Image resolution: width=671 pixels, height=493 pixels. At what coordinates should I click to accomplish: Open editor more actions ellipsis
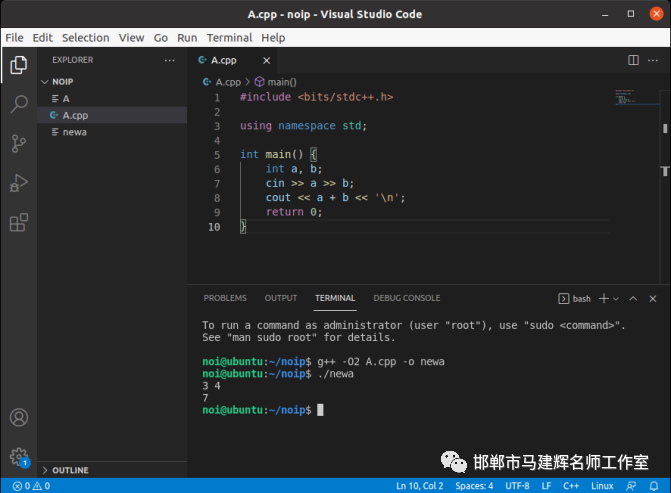(653, 60)
